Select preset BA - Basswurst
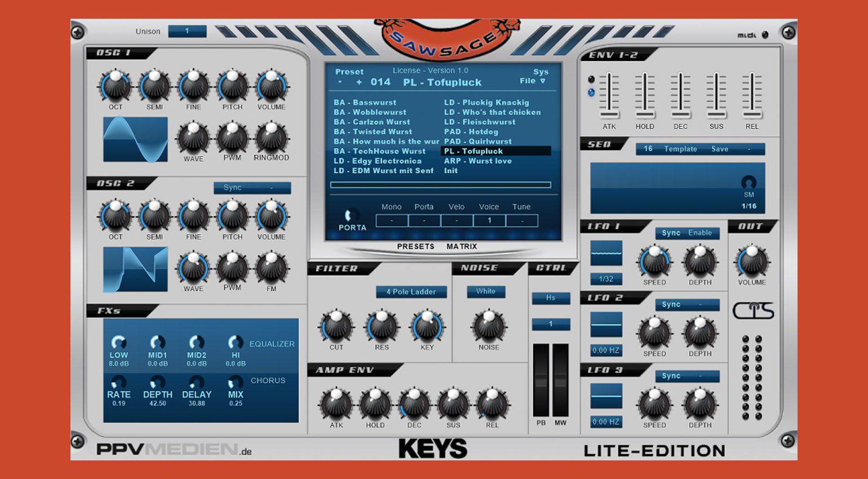This screenshot has width=868, height=479. click(365, 103)
